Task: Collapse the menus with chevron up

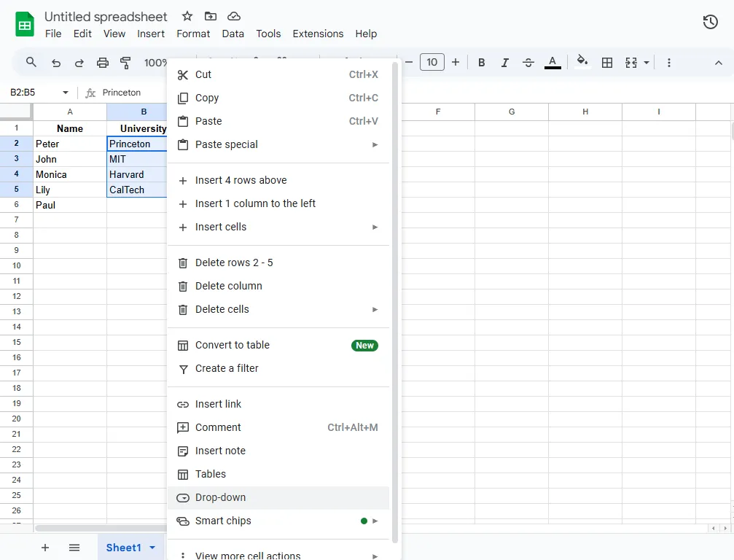Action: [719, 63]
